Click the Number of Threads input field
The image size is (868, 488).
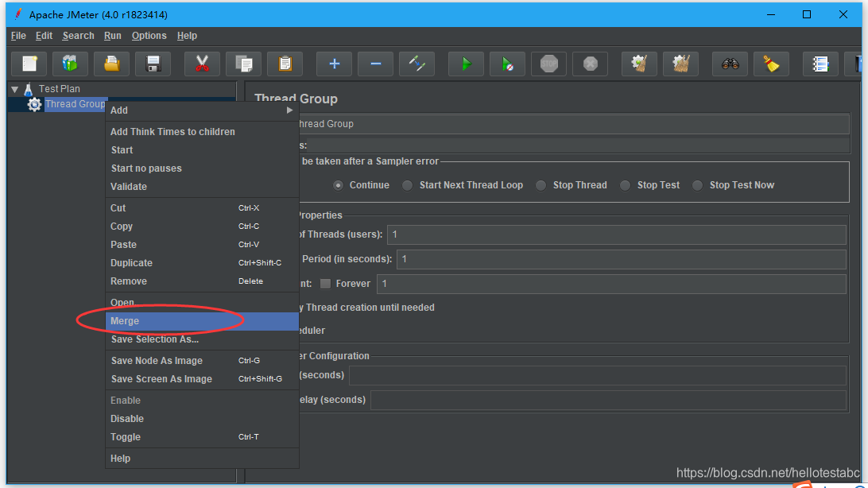pos(616,234)
